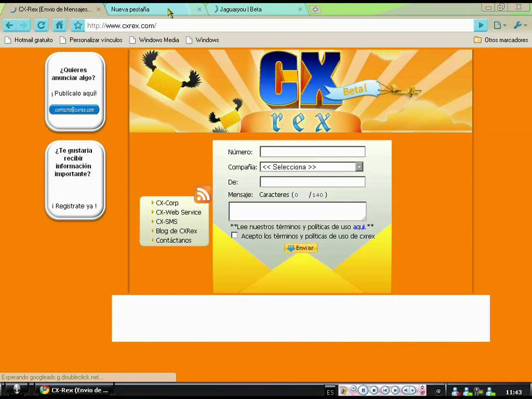
Task: Click the CX-Rex Chrome taskbar button
Action: [x=74, y=390]
